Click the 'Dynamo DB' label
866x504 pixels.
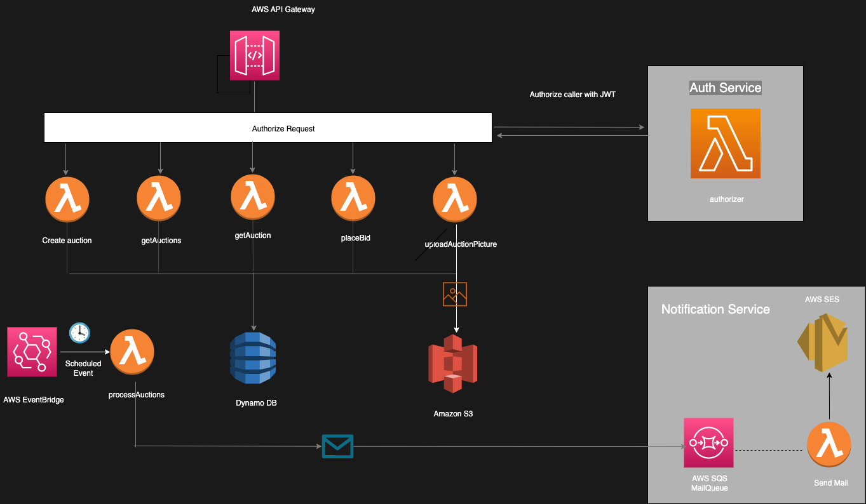(256, 403)
